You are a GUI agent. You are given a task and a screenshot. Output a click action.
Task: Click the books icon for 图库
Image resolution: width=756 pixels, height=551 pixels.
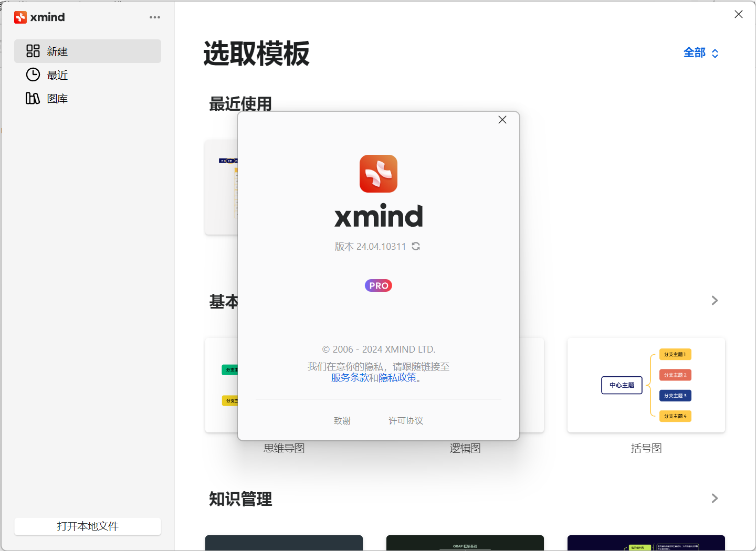(x=33, y=98)
